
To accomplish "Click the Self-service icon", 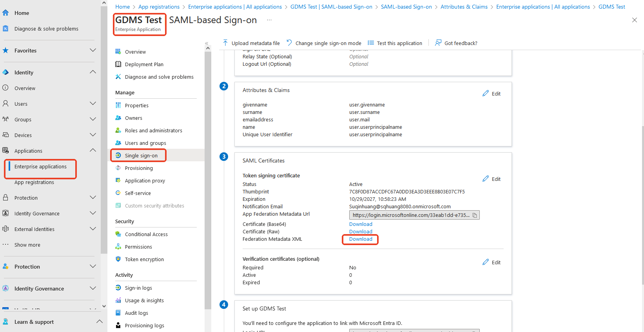I will (118, 193).
